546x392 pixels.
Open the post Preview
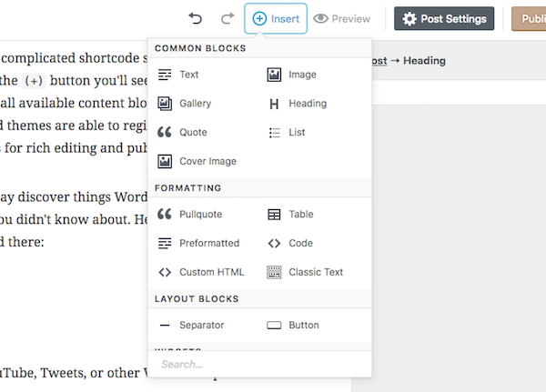(x=341, y=18)
